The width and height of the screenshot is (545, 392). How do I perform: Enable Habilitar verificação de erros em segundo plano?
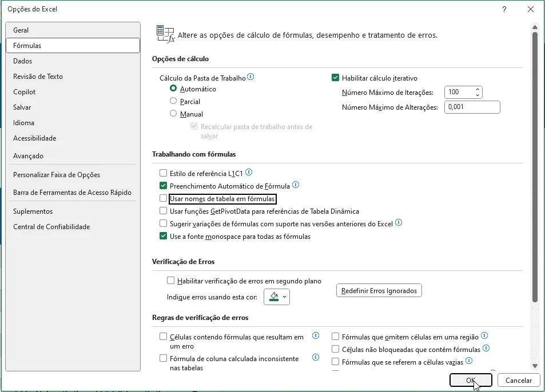(x=170, y=281)
